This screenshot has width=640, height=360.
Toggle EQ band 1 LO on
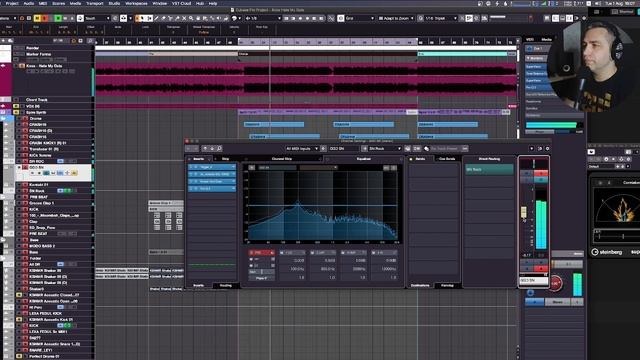(282, 253)
